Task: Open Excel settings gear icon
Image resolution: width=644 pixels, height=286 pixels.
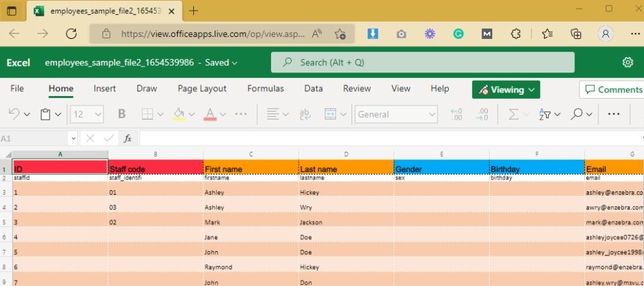Action: tap(628, 62)
